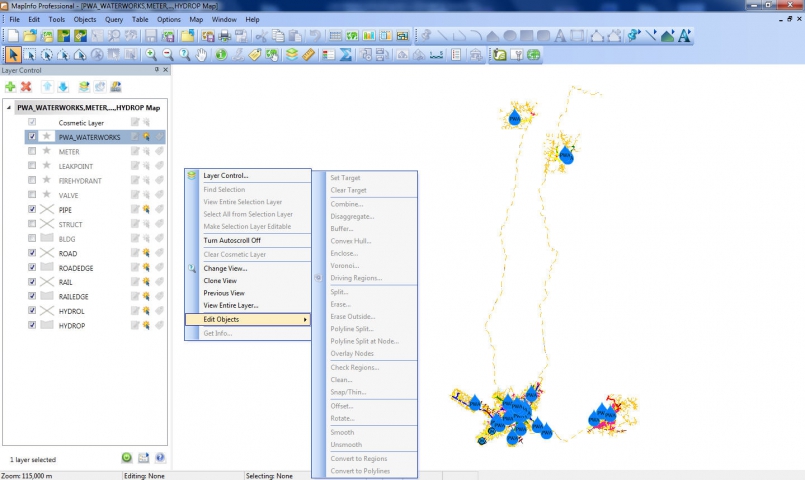Collapse the PWA_WATERWORKS Map tree node
Screen dimensions: 805x480
pos(9,107)
